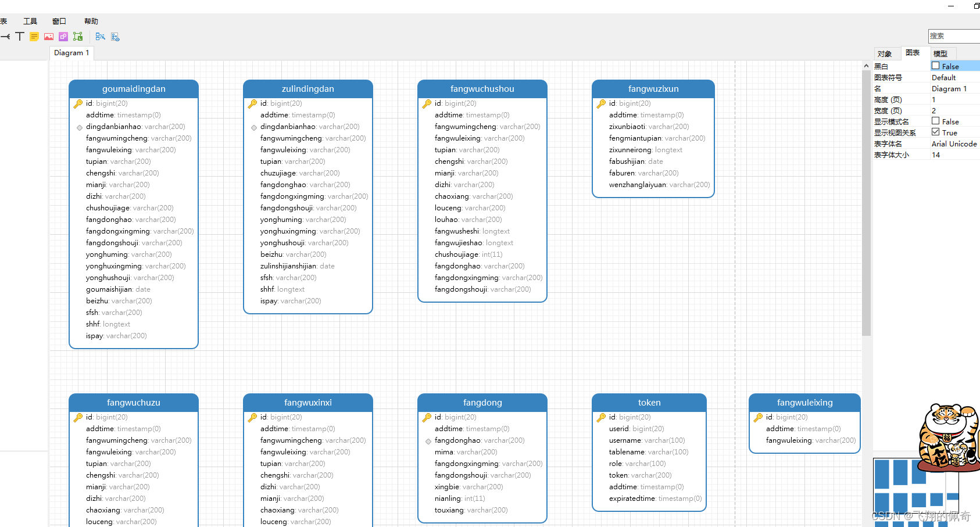Select the zulindingdan table header
Screen dimensions: 980x527
[308, 89]
